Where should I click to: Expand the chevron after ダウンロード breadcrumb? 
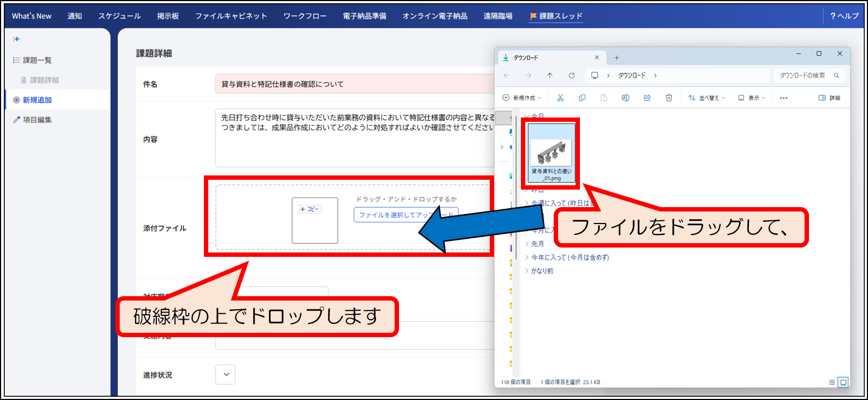(655, 75)
